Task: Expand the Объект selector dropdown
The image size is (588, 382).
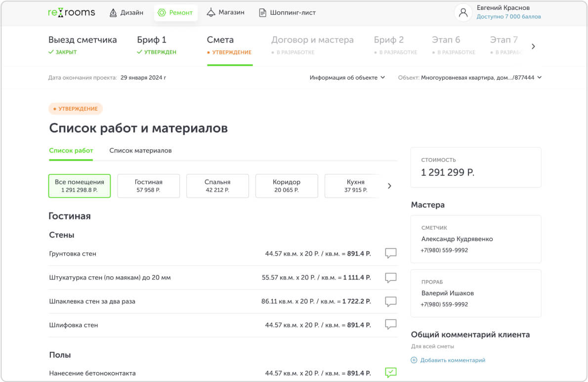Action: tap(470, 78)
